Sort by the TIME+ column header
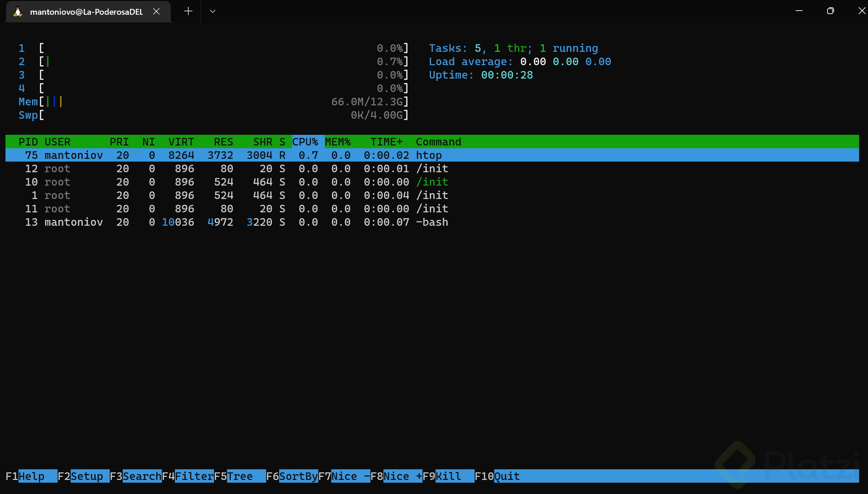Image resolution: width=868 pixels, height=494 pixels. (387, 142)
